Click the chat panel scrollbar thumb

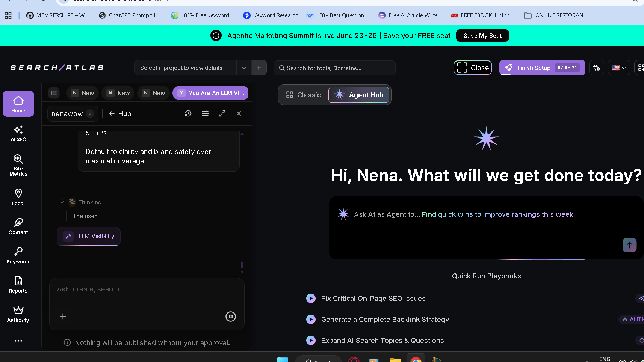click(242, 265)
